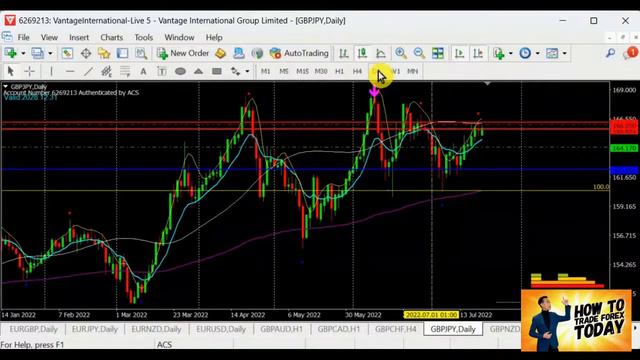
Task: Switch to the EURUSD,Daily chart tab
Action: [221, 329]
